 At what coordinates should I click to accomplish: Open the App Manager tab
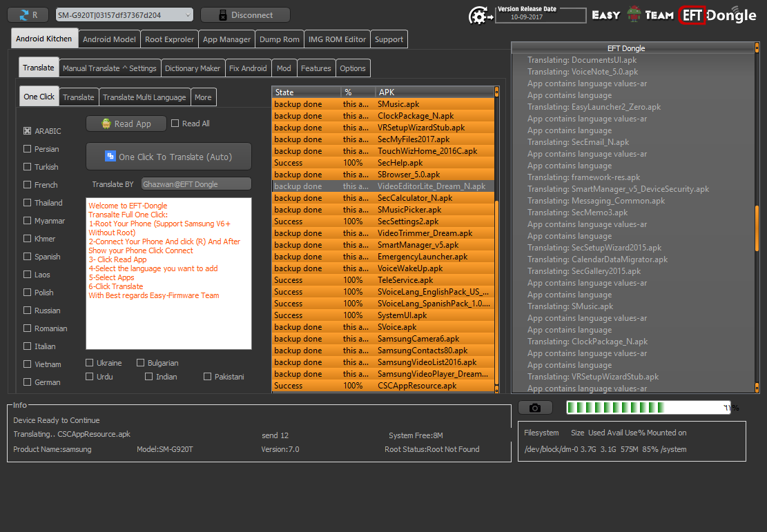(x=226, y=39)
